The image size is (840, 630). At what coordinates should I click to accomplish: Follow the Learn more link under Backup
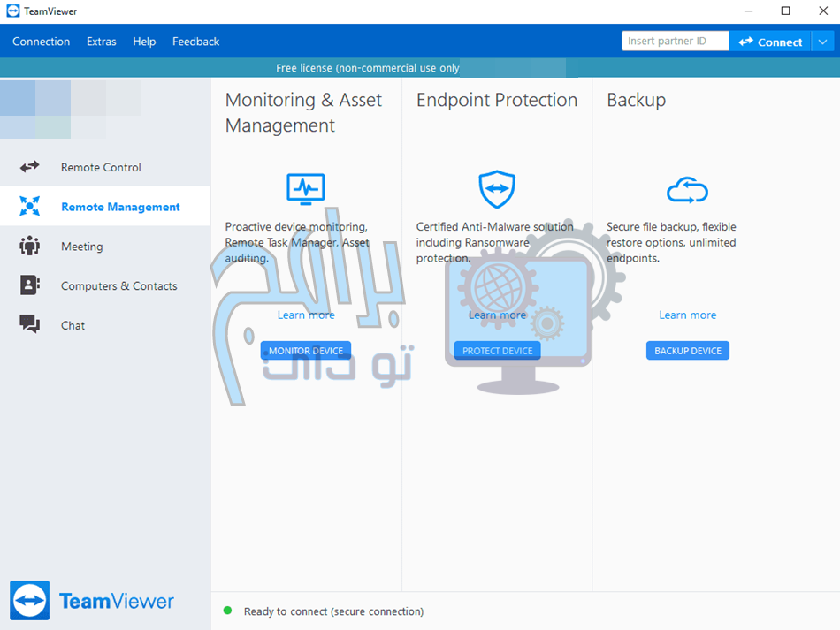click(687, 315)
